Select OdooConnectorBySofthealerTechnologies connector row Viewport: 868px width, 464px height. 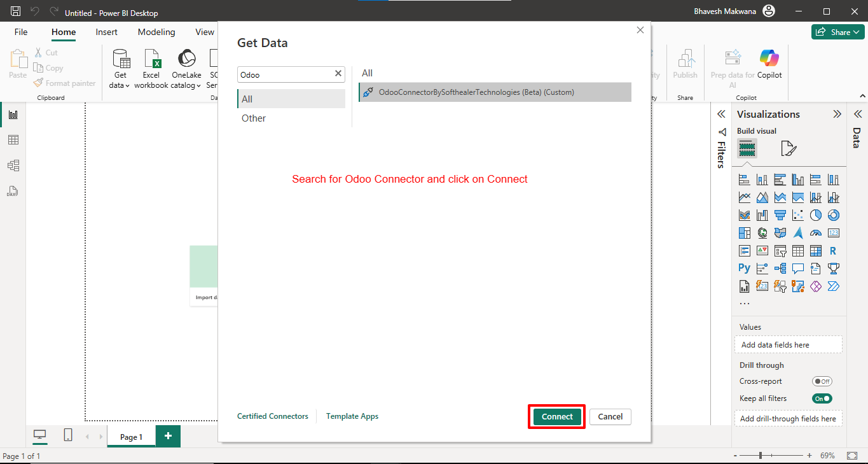495,92
